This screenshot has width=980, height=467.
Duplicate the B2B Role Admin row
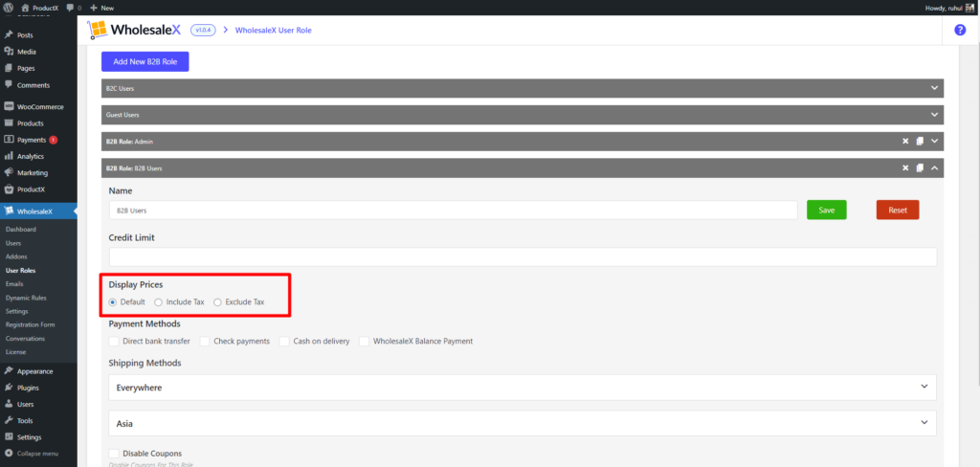pyautogui.click(x=920, y=142)
